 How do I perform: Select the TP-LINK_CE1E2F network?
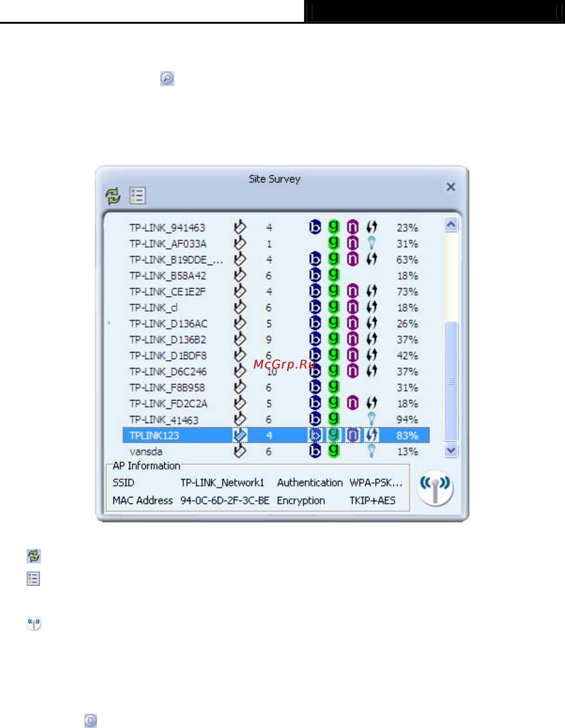[276, 292]
